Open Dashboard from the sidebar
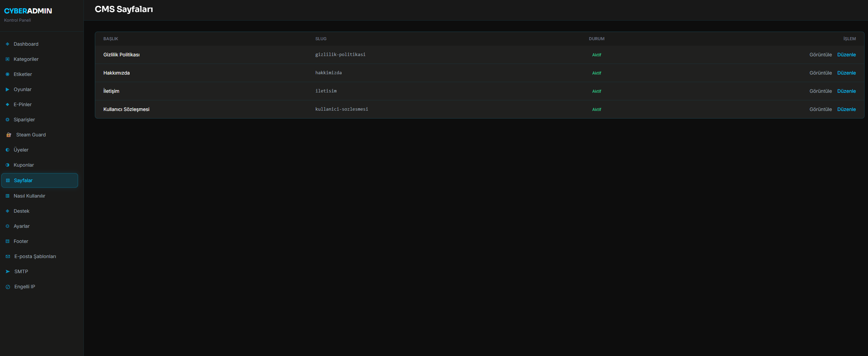The width and height of the screenshot is (868, 356). [x=40, y=44]
